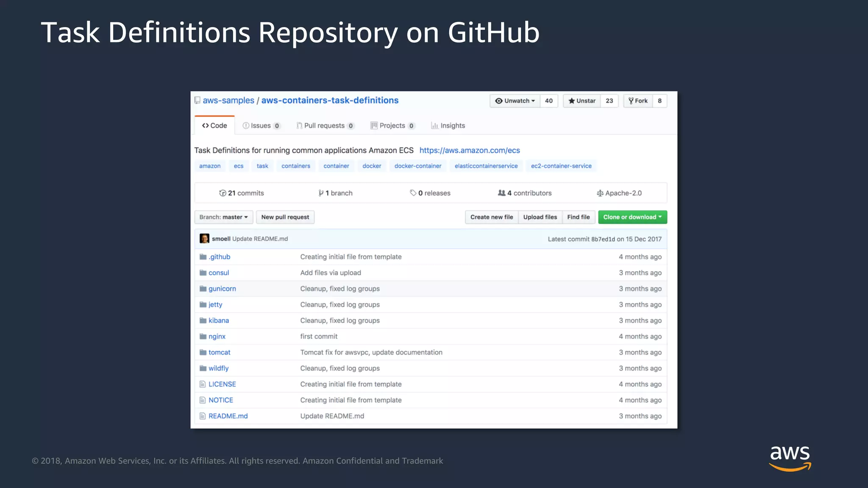Open the Apache-2.0 license link

[x=619, y=193]
